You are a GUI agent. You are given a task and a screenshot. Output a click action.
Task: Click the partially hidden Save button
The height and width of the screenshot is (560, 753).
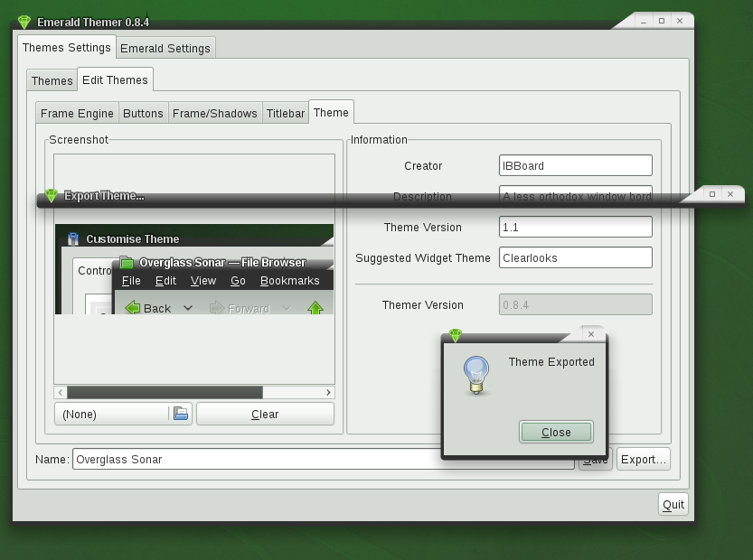point(596,462)
